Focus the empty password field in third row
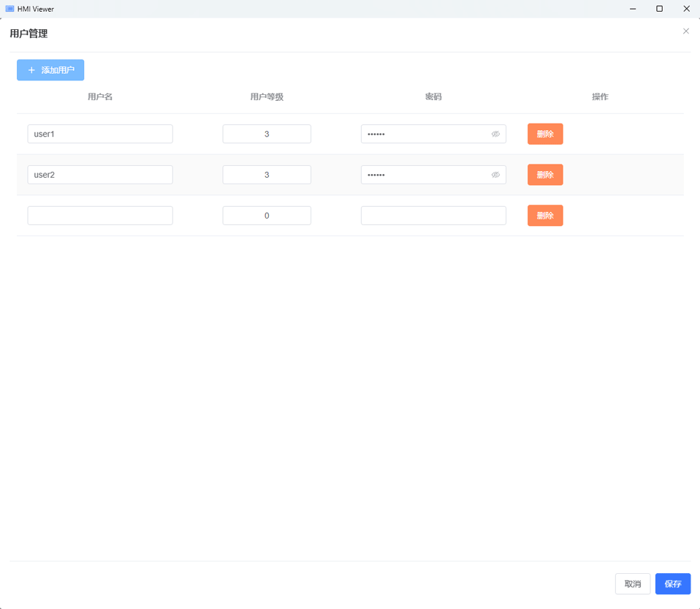 click(433, 216)
